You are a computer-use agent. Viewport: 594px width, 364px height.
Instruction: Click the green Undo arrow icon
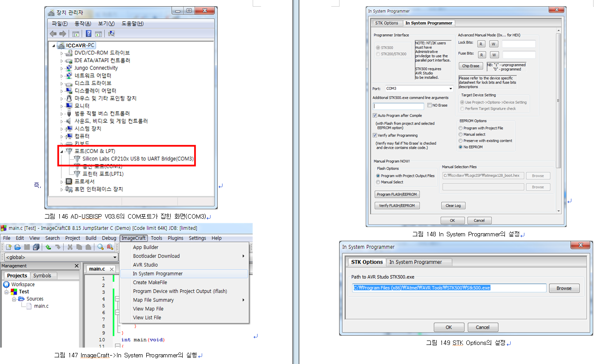pos(48,247)
